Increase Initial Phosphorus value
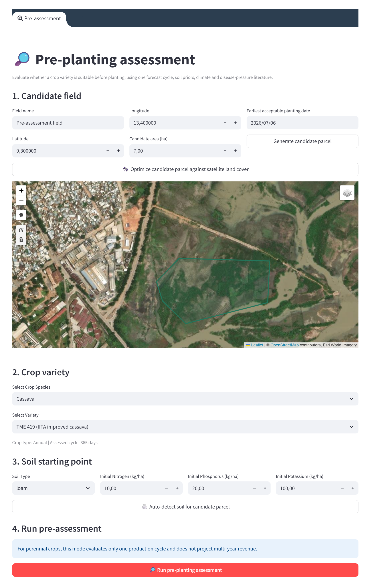368x588 pixels. (x=265, y=488)
